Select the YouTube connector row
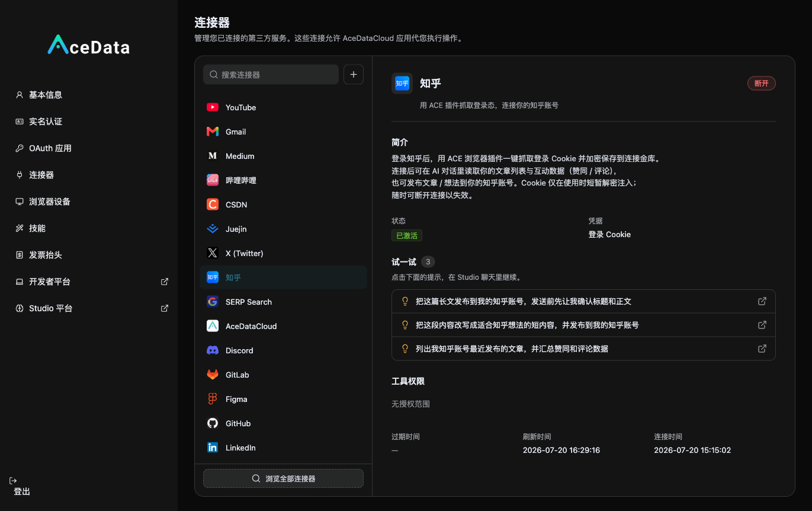The image size is (812, 511). [283, 107]
